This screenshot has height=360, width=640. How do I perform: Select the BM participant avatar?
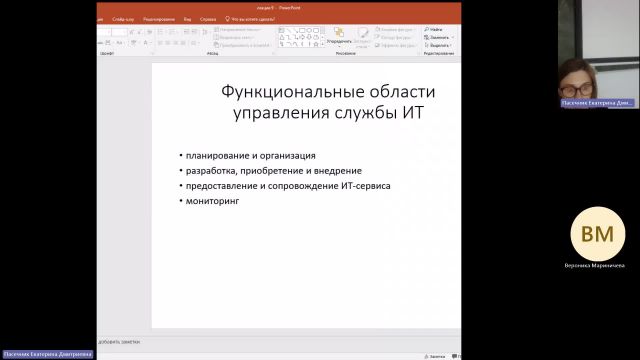(598, 234)
